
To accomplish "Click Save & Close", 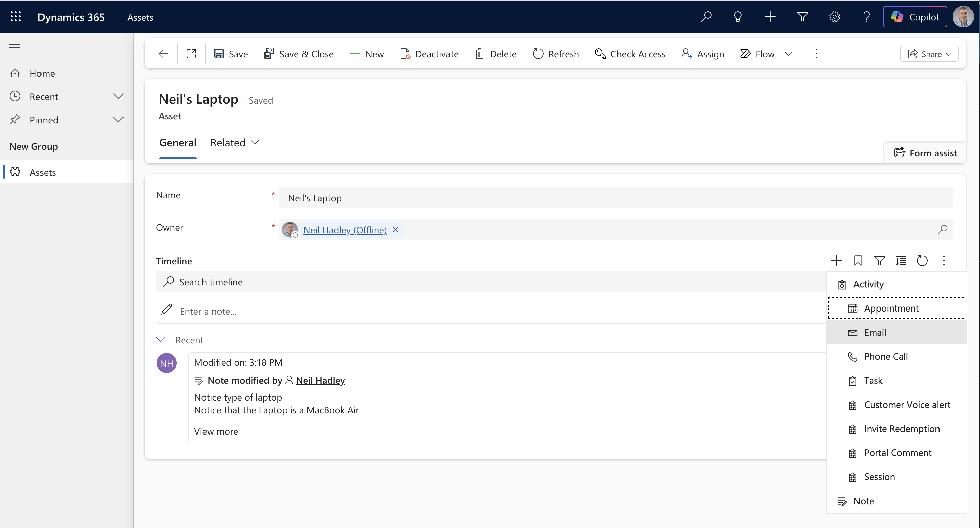I will pyautogui.click(x=299, y=54).
